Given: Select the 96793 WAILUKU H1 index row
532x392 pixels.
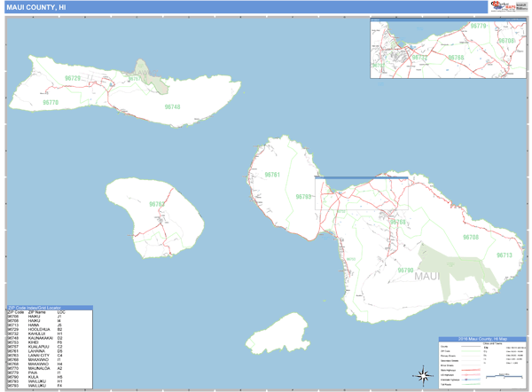Looking at the screenshot, I should pyautogui.click(x=36, y=381).
